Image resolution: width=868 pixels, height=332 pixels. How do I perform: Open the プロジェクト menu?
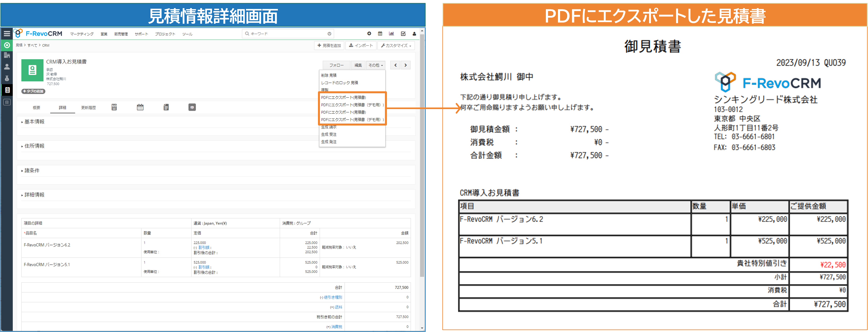(165, 34)
